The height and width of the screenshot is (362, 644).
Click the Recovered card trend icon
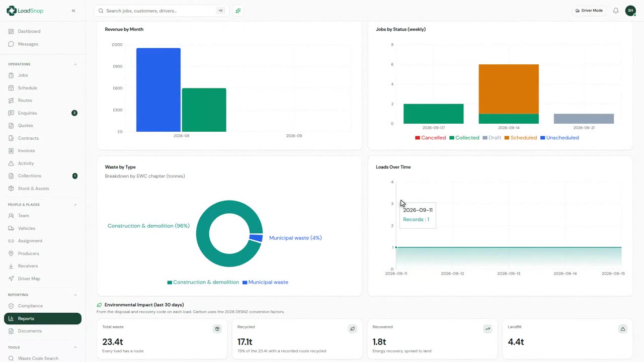[x=488, y=329]
